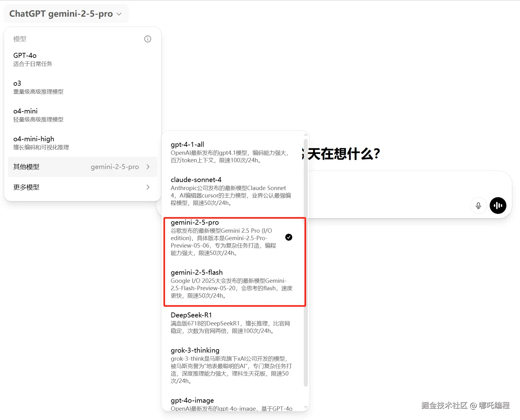
Task: Click the gemini-2-5-pro selected checkmark
Action: click(289, 237)
